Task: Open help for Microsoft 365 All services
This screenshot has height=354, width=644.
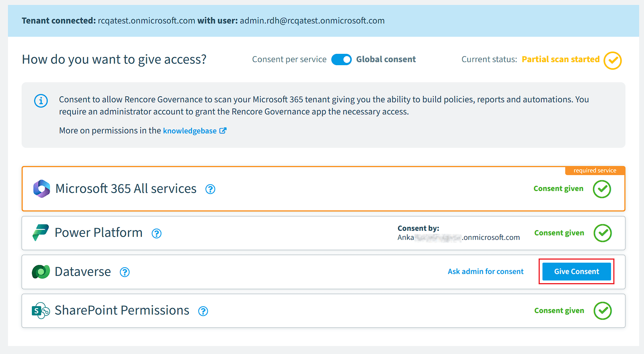Action: point(210,189)
